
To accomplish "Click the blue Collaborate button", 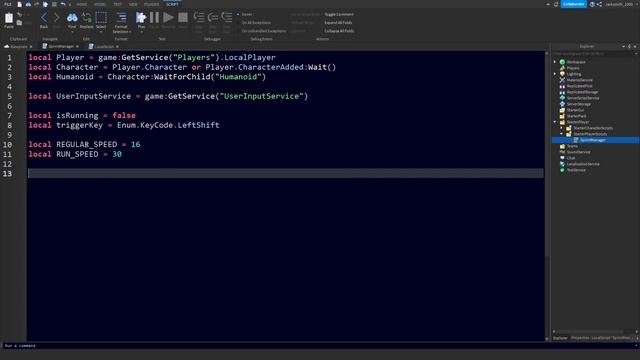I will (573, 4).
